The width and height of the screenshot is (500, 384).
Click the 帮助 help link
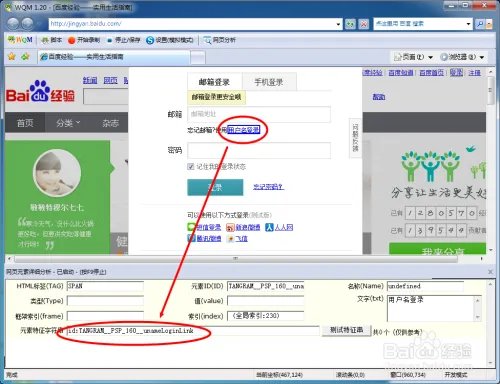pos(379,97)
